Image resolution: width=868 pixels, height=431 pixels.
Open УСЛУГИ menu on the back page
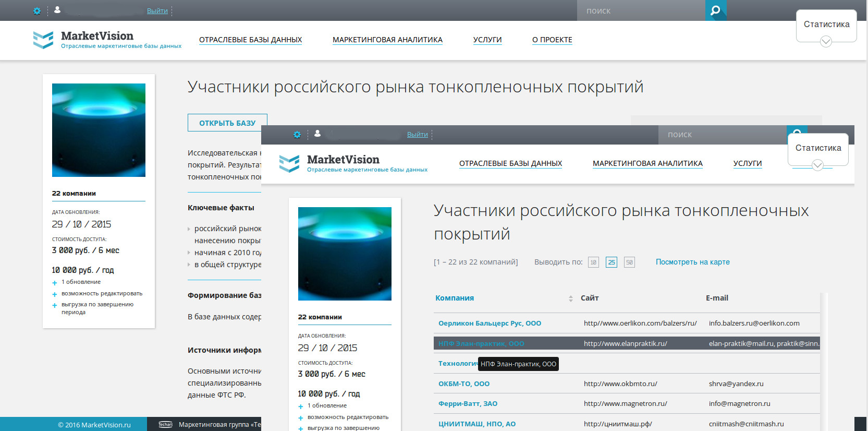point(487,40)
